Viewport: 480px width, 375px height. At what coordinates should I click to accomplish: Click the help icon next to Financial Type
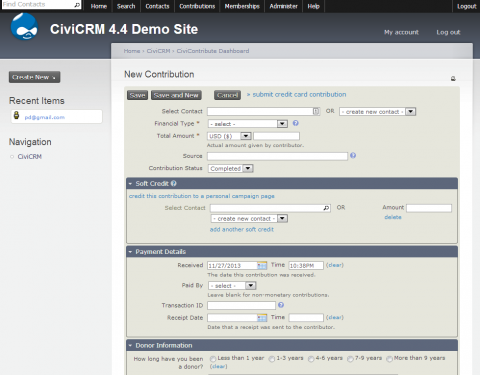click(296, 123)
